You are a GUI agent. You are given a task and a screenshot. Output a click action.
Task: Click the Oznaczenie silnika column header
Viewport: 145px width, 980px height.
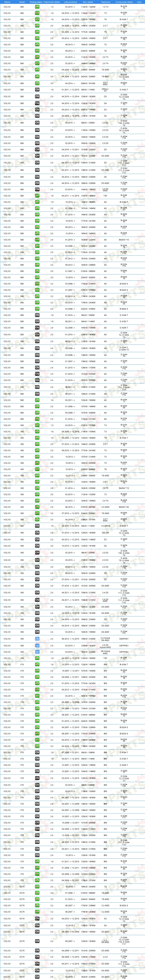(x=124, y=2)
